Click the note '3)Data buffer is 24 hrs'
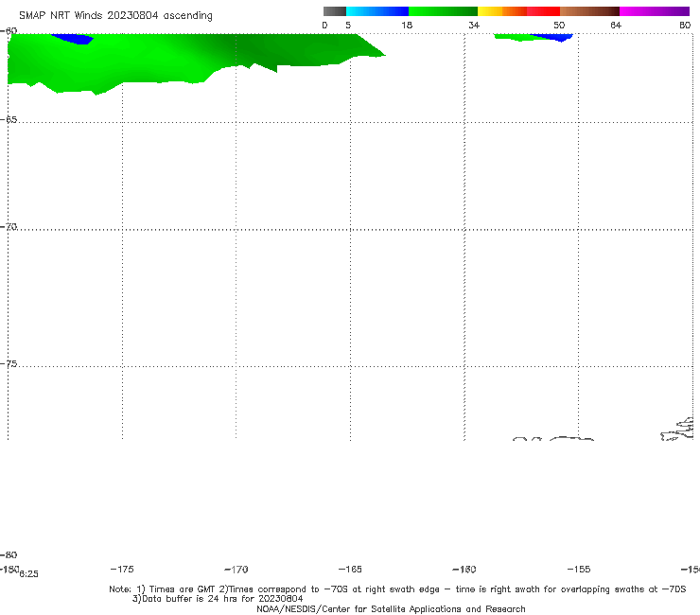Screen dimensions: 700x615 tap(218, 599)
